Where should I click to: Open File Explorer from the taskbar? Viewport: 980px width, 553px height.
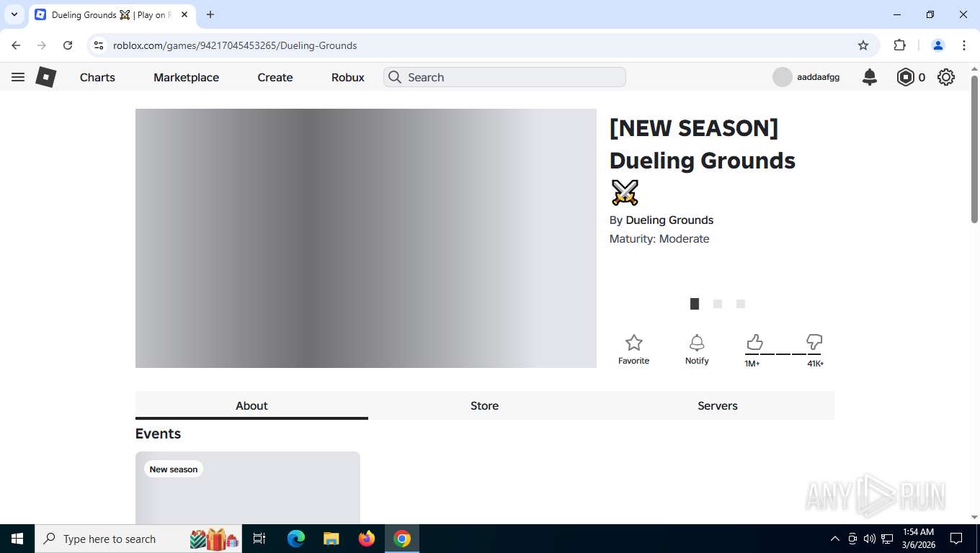331,539
